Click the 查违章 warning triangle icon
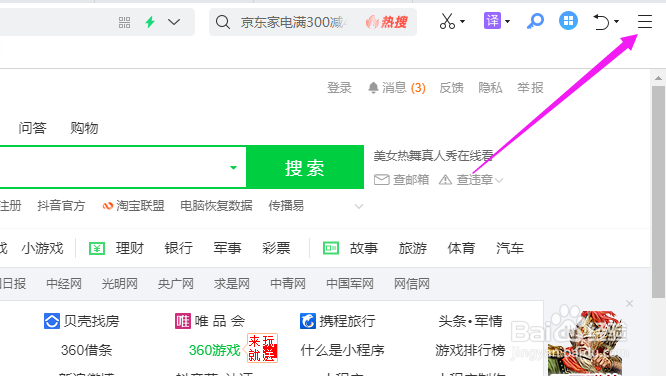The height and width of the screenshot is (376, 666). pyautogui.click(x=445, y=180)
